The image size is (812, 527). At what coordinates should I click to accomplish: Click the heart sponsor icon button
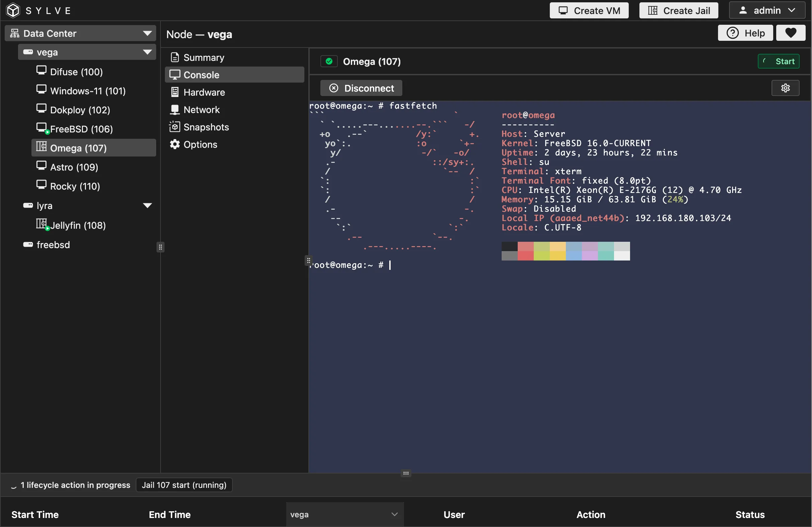coord(791,33)
